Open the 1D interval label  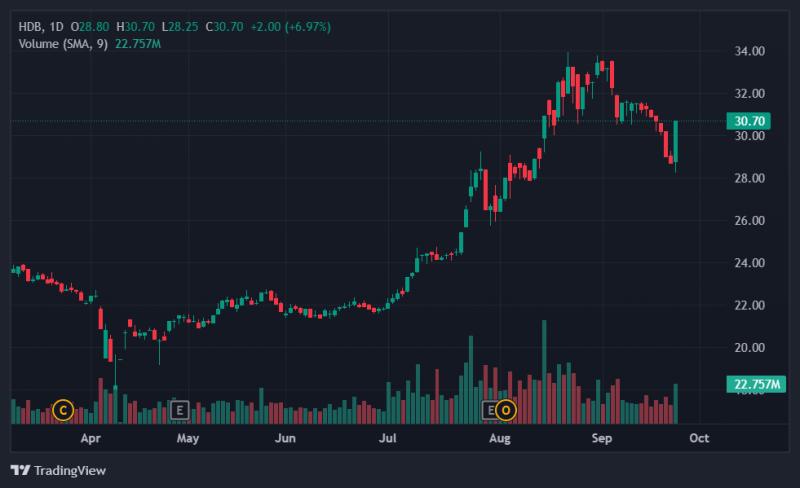point(56,27)
